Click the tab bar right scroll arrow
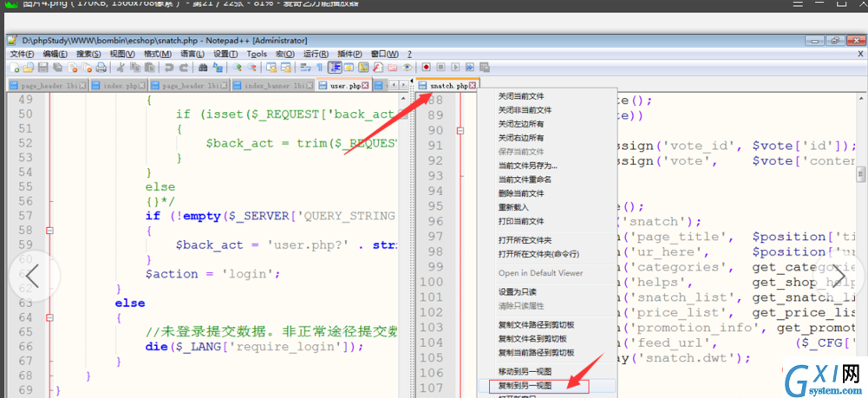Screen dimensions: 868x398 click(402, 85)
